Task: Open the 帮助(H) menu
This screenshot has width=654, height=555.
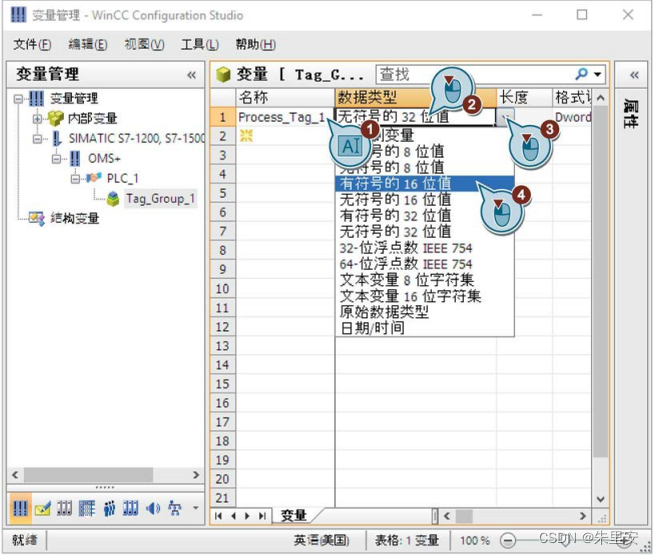Action: (x=256, y=44)
